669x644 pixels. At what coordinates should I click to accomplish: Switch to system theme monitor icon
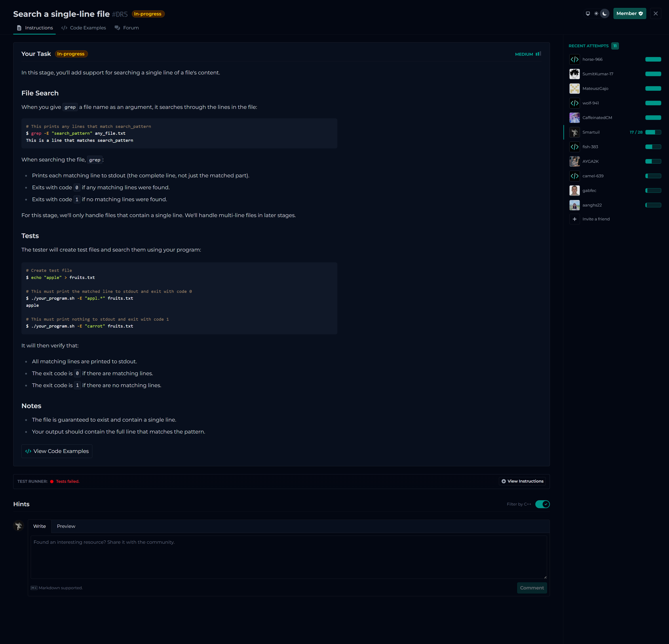coord(588,14)
